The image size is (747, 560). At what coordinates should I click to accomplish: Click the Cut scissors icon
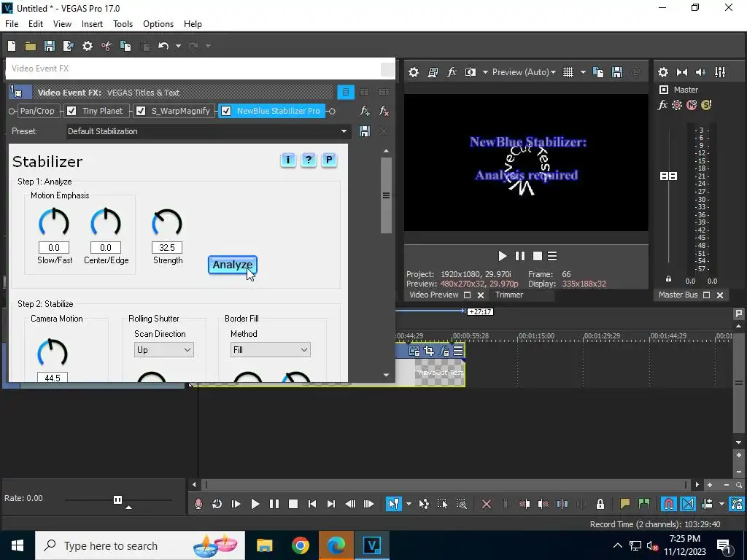pos(107,46)
